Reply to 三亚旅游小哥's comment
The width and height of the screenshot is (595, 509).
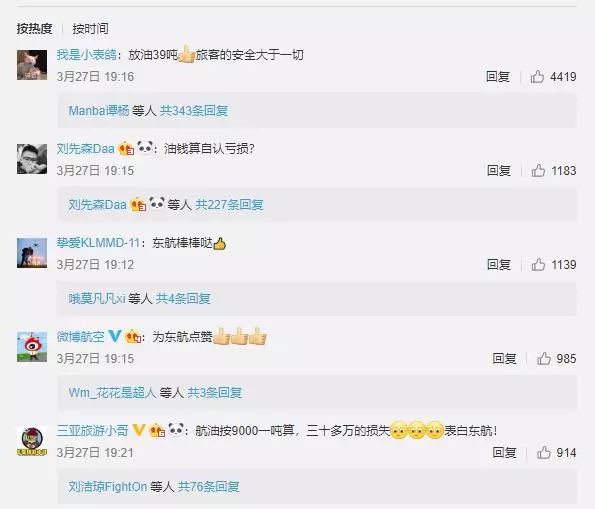tap(504, 452)
